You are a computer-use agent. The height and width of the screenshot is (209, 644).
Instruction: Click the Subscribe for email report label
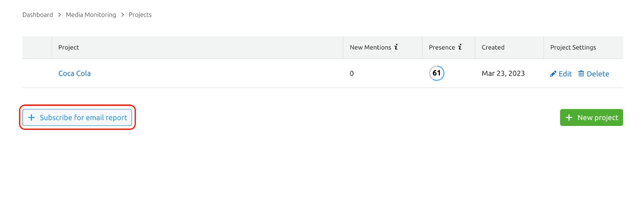click(83, 118)
